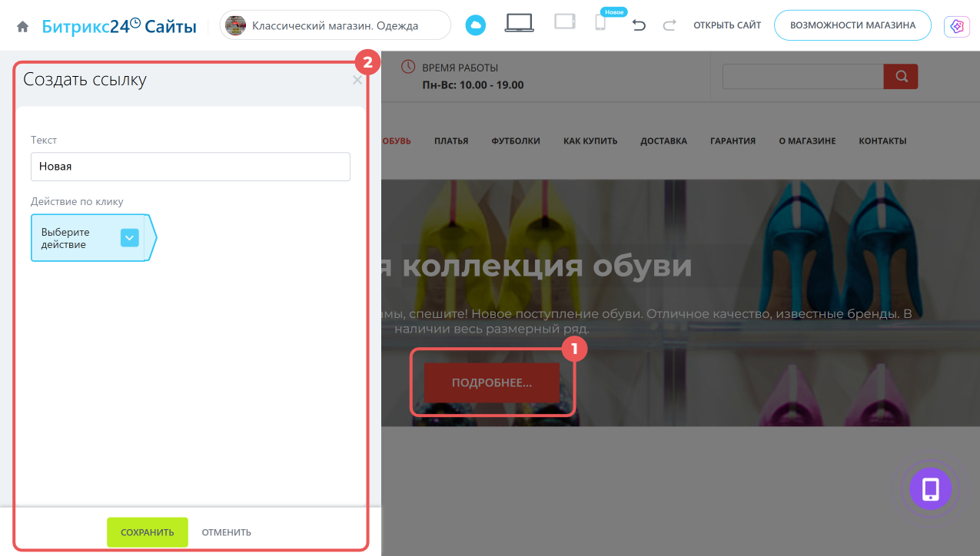Click the red ПОДРОБНЕЕ... button

pyautogui.click(x=492, y=382)
